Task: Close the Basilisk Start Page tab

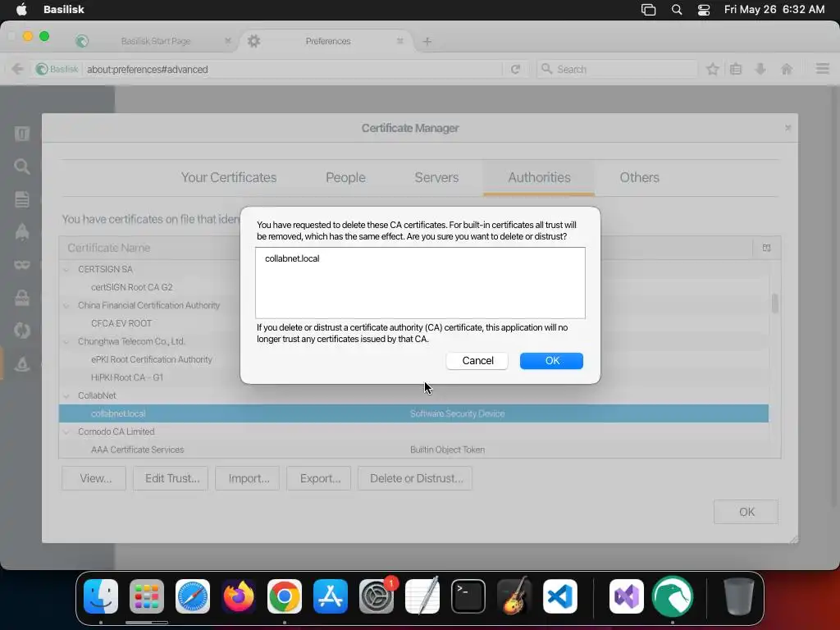Action: coord(228,41)
